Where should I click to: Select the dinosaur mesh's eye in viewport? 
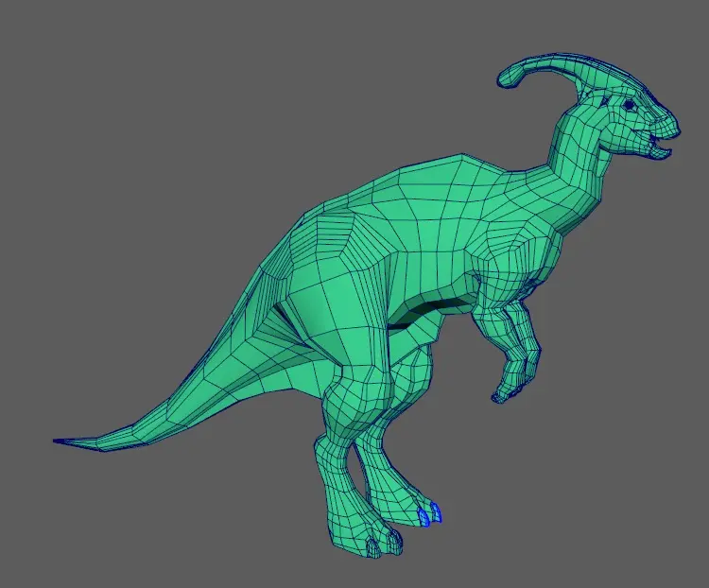629,105
